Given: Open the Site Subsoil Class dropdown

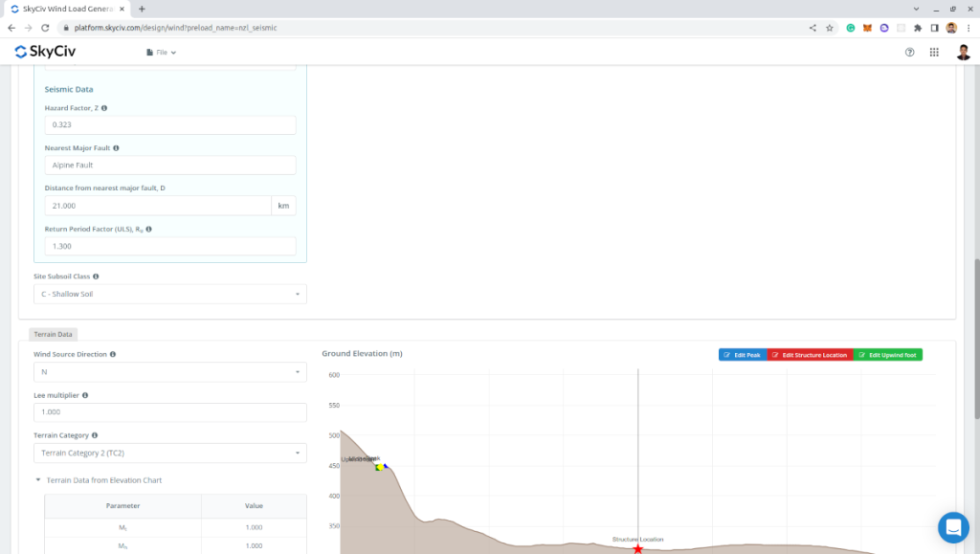Looking at the screenshot, I should click(169, 295).
